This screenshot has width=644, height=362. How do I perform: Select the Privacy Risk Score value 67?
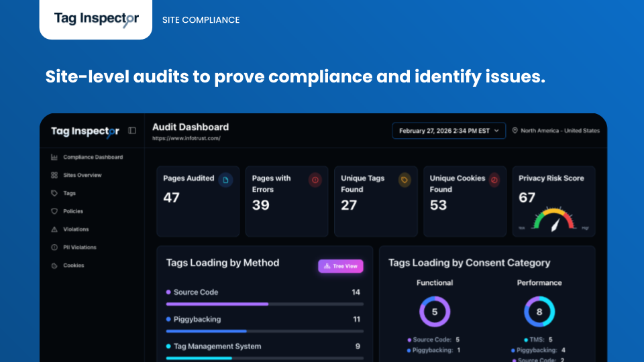point(527,198)
